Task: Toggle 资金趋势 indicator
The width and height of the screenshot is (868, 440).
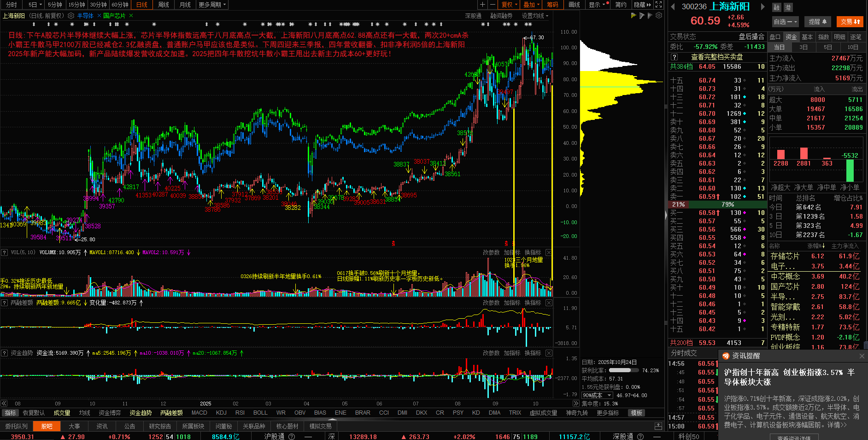Action: (x=141, y=413)
